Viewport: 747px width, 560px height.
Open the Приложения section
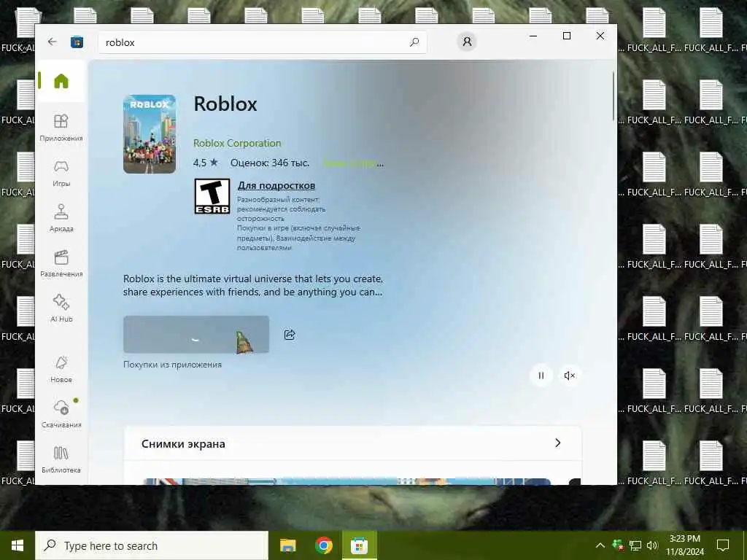(x=61, y=128)
